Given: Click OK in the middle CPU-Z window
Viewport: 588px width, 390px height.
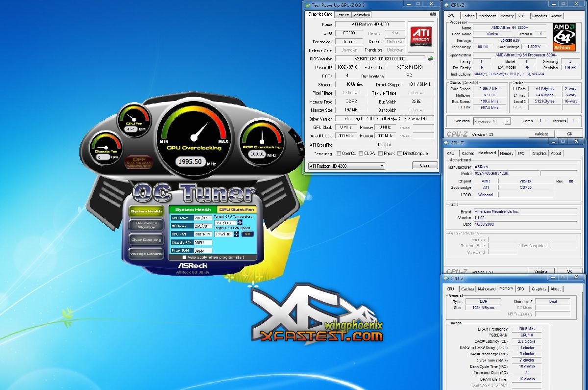Looking at the screenshot, I should click(569, 271).
